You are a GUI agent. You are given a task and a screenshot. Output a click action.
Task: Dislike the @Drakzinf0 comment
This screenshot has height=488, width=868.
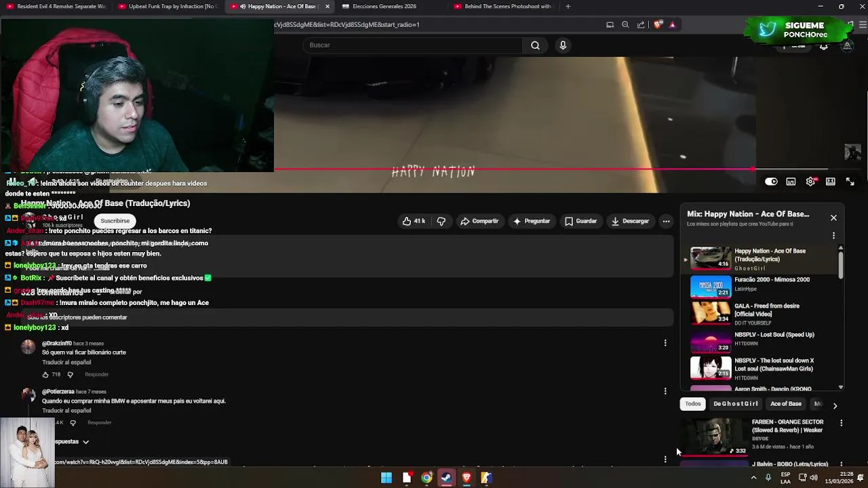tap(70, 374)
